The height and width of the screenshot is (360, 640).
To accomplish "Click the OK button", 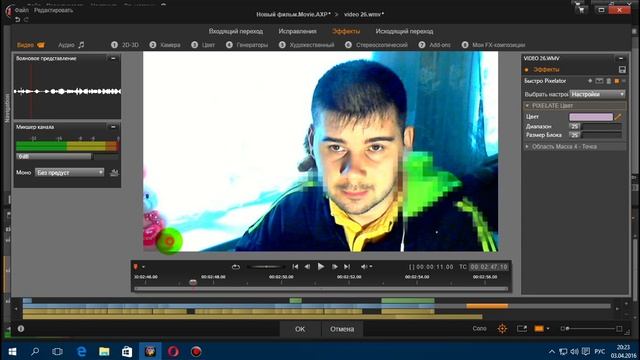I will [x=300, y=329].
